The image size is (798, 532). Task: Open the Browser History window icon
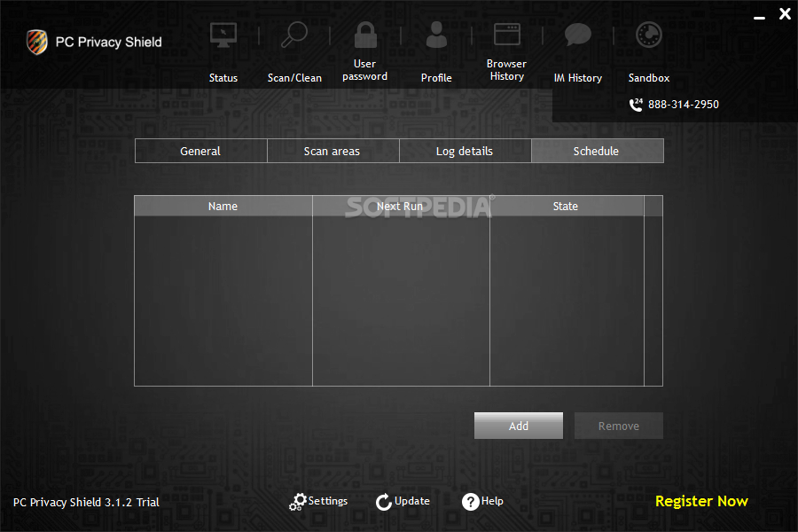click(507, 35)
